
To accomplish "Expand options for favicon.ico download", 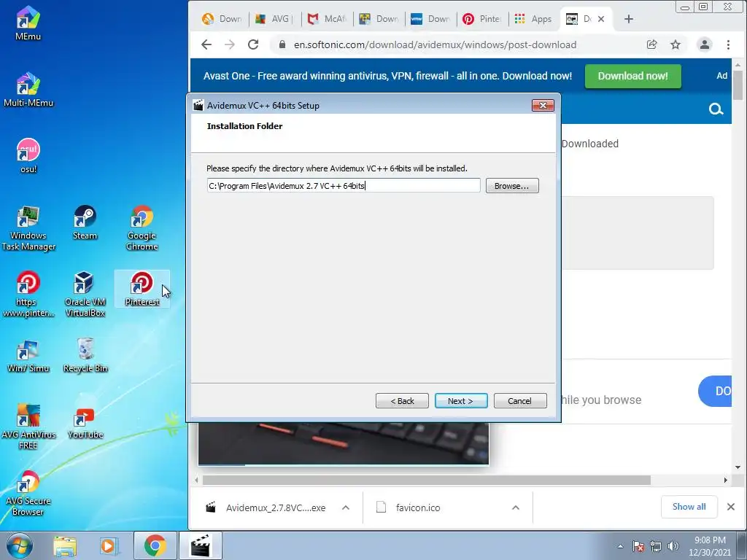I will [x=516, y=507].
